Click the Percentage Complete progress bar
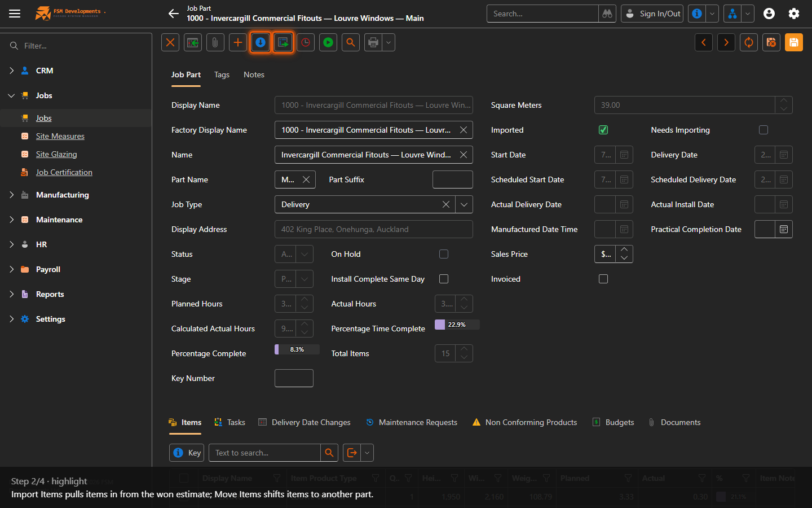812x508 pixels. point(297,349)
